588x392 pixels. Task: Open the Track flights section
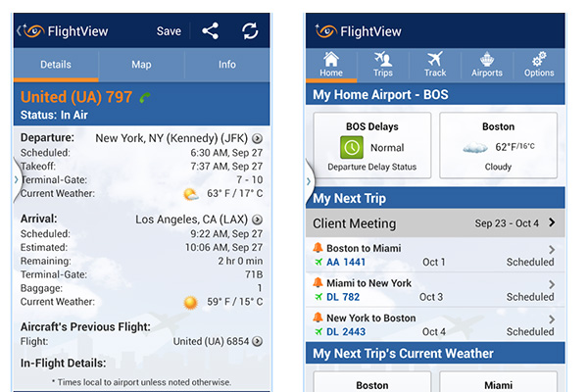[435, 64]
